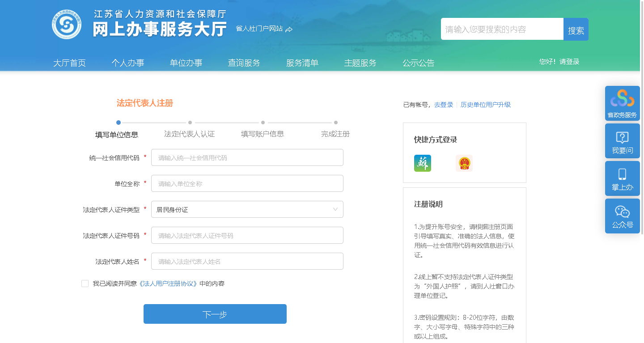The width and height of the screenshot is (644, 343).
Task: Click the Jiangsu HRSS portal logo
Action: tap(67, 25)
